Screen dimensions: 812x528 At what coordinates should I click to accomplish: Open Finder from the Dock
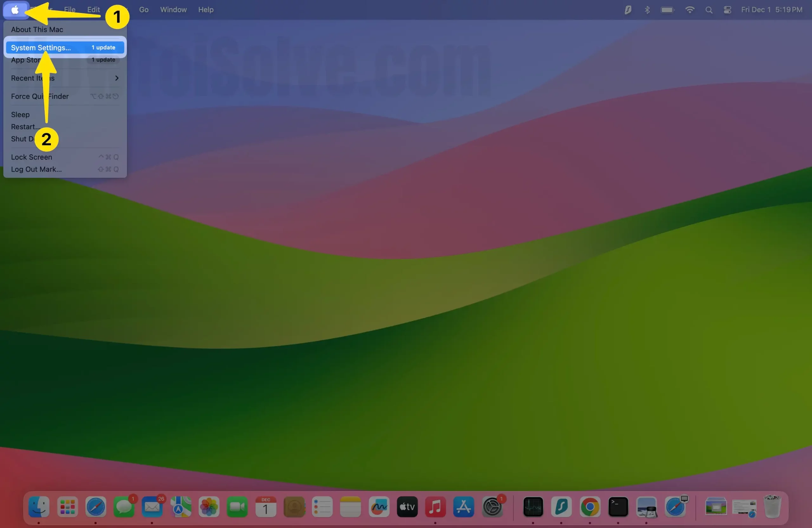pos(39,507)
